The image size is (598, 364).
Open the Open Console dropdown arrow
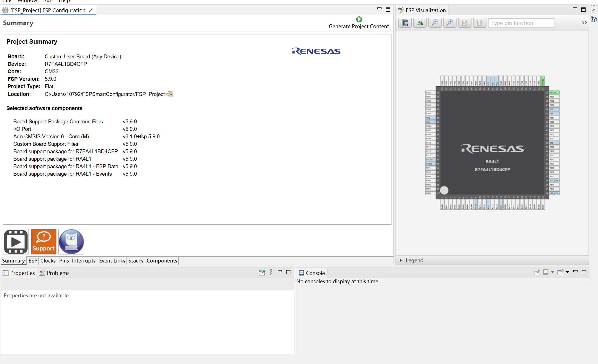(568, 272)
